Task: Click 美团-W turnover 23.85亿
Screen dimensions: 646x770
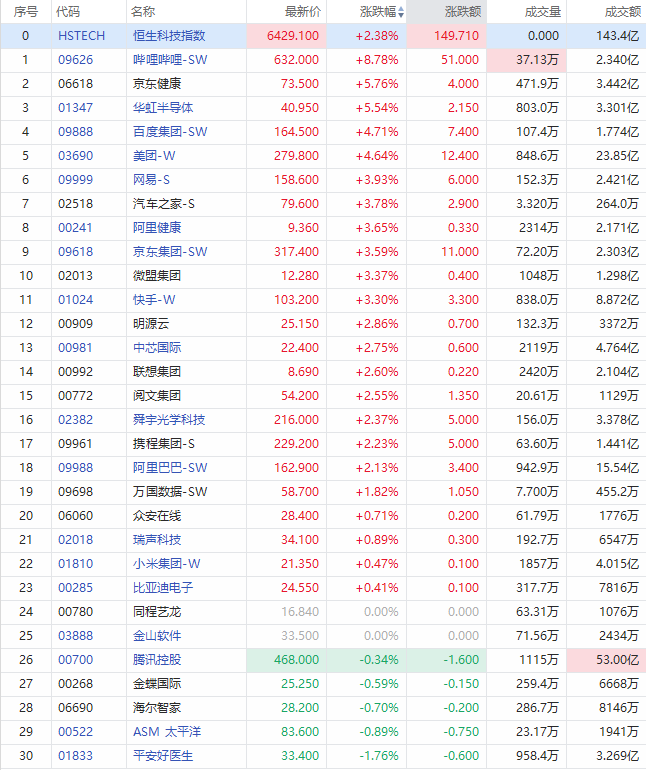Action: click(618, 156)
